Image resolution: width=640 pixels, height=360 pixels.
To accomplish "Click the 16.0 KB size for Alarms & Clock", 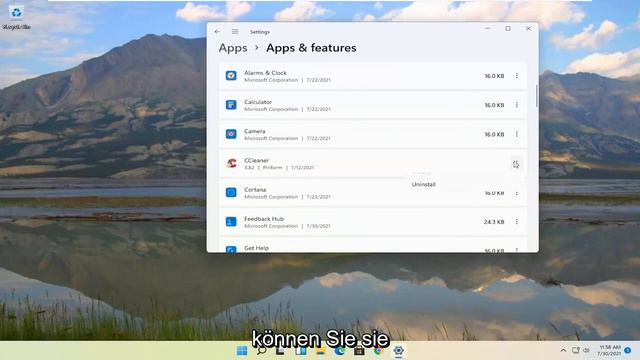I will [x=494, y=76].
